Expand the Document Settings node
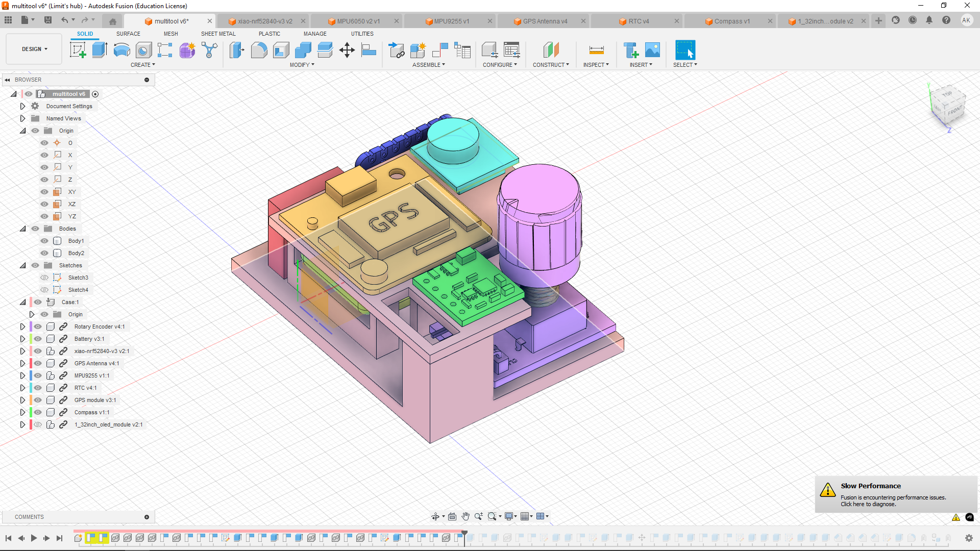This screenshot has height=551, width=980. pyautogui.click(x=22, y=106)
